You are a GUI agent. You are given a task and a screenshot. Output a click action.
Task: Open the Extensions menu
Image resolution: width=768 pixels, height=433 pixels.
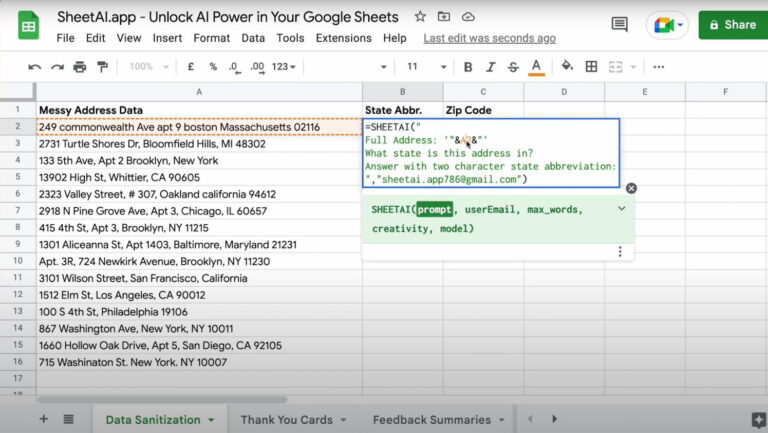coord(343,38)
